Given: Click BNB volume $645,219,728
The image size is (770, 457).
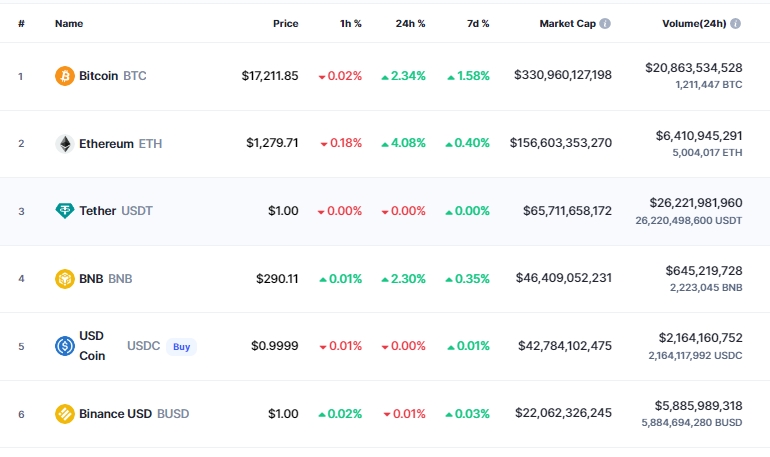Looking at the screenshot, I should [x=704, y=270].
